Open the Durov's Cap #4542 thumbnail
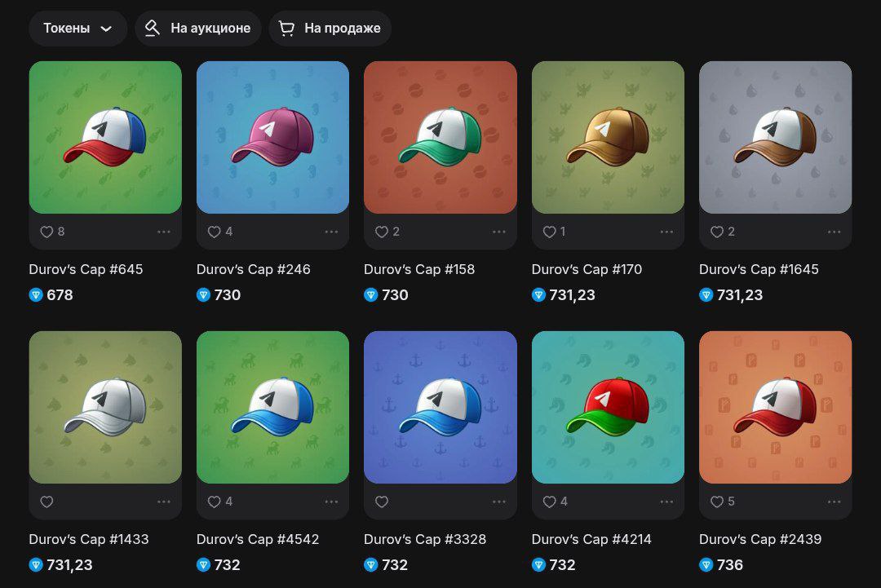 272,407
